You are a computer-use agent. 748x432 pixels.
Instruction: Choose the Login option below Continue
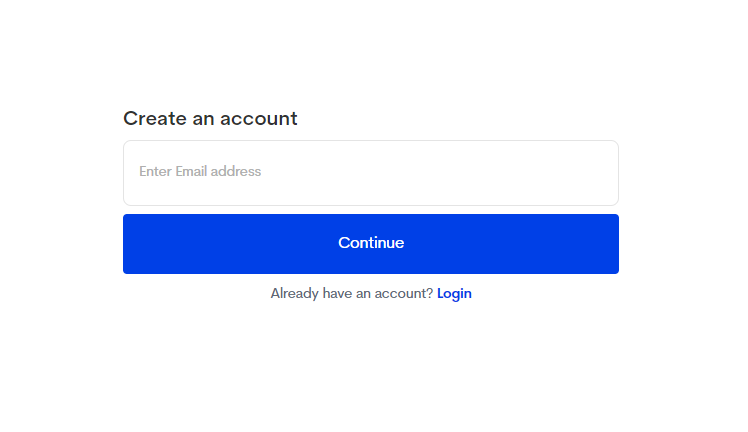click(x=454, y=293)
